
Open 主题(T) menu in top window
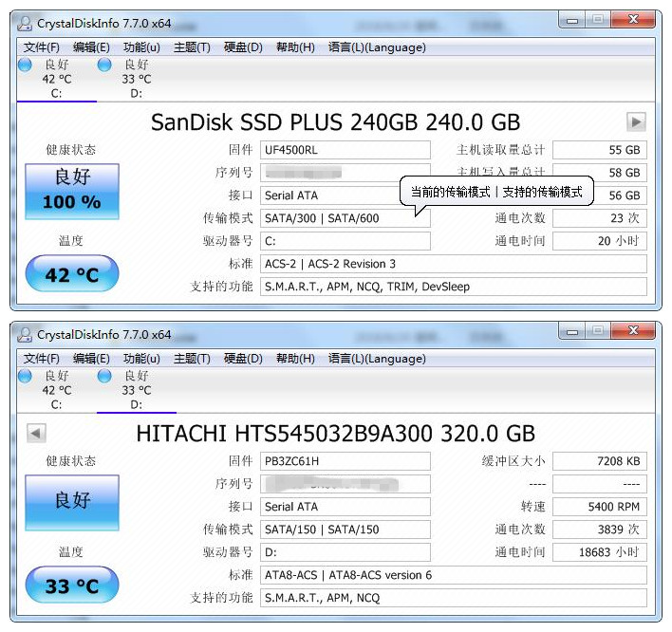click(x=192, y=47)
